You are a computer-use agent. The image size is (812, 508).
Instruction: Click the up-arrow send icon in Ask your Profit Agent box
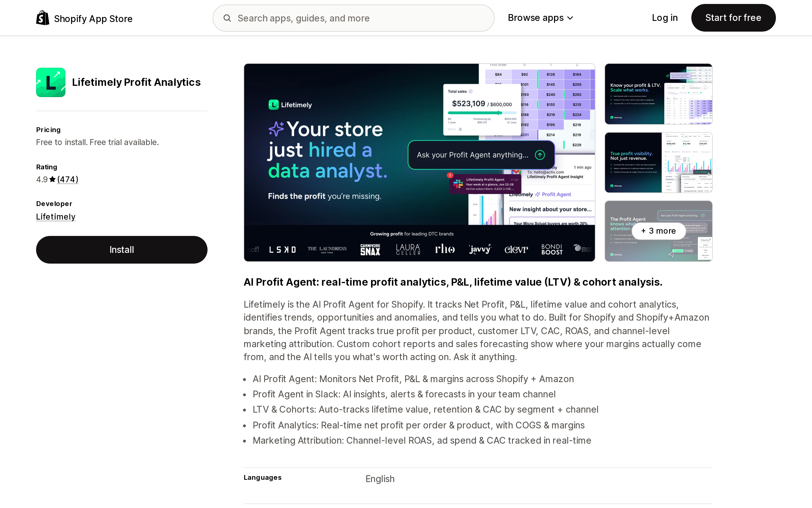(540, 155)
